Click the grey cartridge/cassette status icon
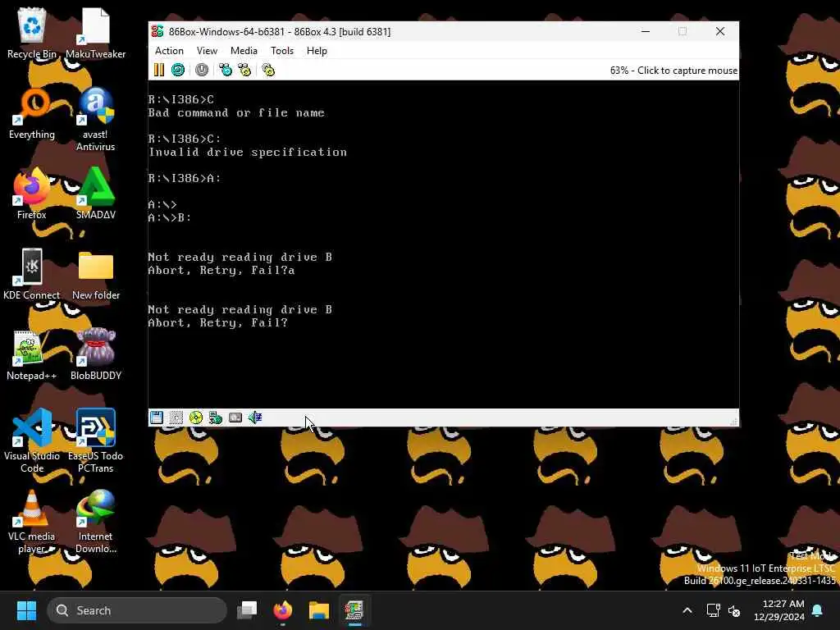The height and width of the screenshot is (630, 840). pyautogui.click(x=235, y=418)
